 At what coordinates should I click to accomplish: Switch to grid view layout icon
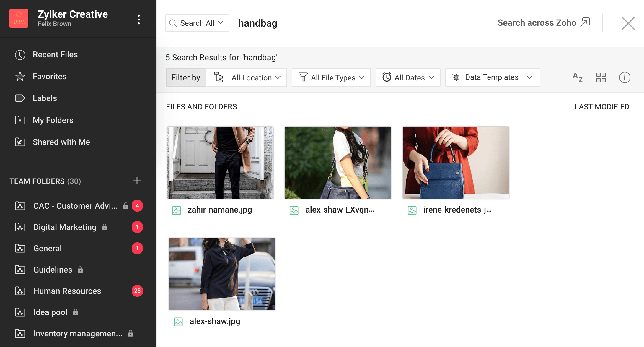click(601, 77)
